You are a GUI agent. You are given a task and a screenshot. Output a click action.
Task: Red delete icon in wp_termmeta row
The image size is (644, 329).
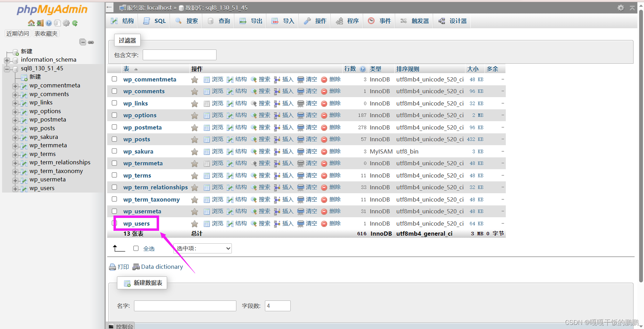point(324,164)
